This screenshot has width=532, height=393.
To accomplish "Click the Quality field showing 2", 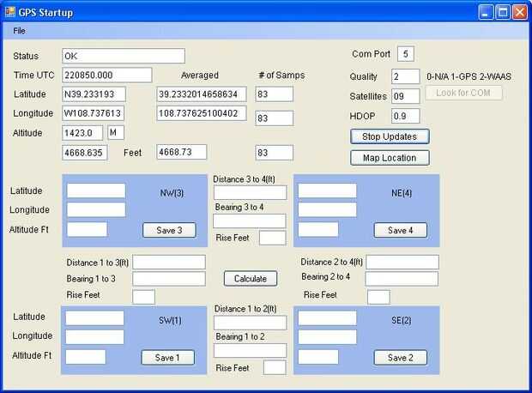I will [x=406, y=76].
